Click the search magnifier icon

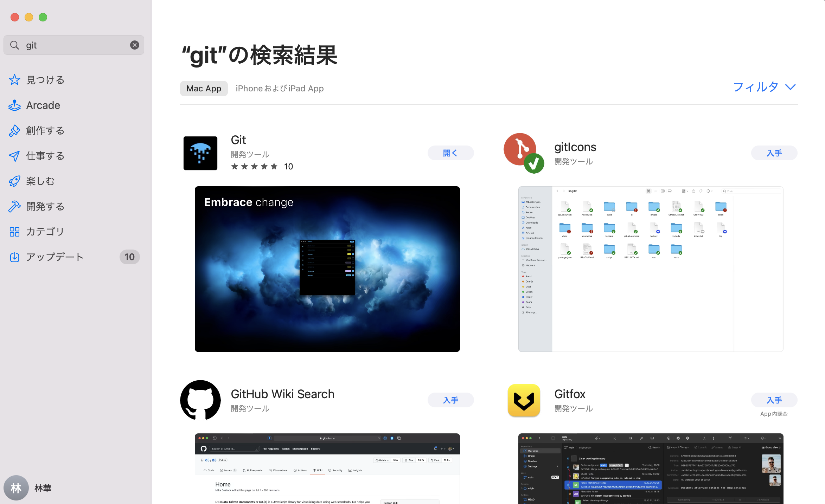(14, 45)
